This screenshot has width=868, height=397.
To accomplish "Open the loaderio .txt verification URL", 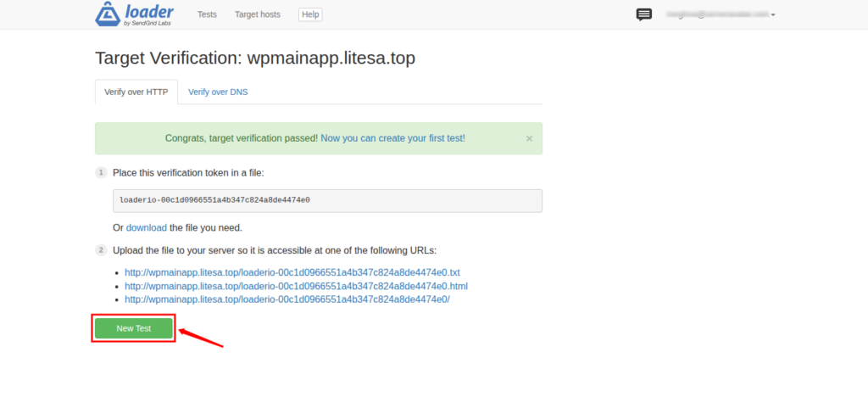I will click(x=292, y=272).
